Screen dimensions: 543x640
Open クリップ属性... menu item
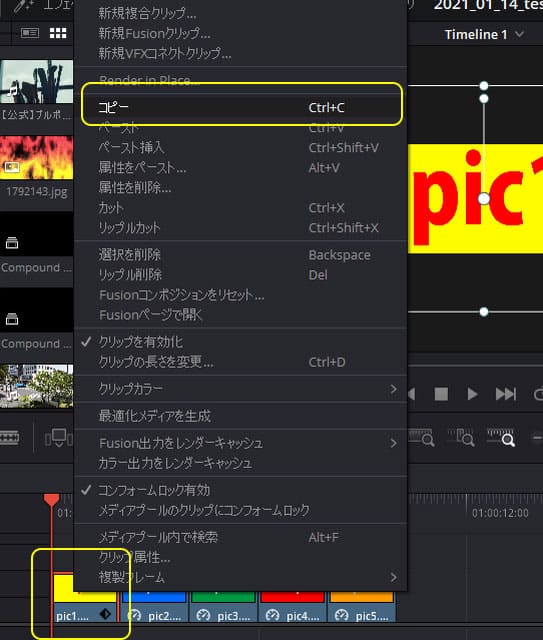tap(241, 557)
